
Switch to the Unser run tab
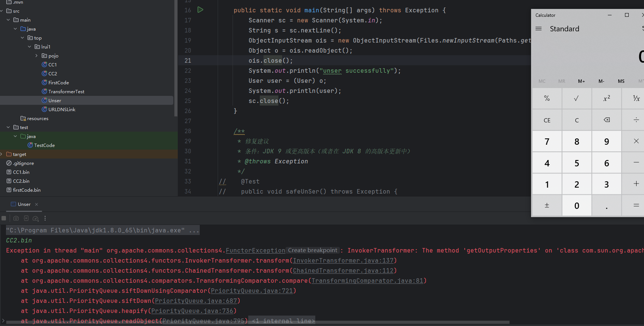24,204
